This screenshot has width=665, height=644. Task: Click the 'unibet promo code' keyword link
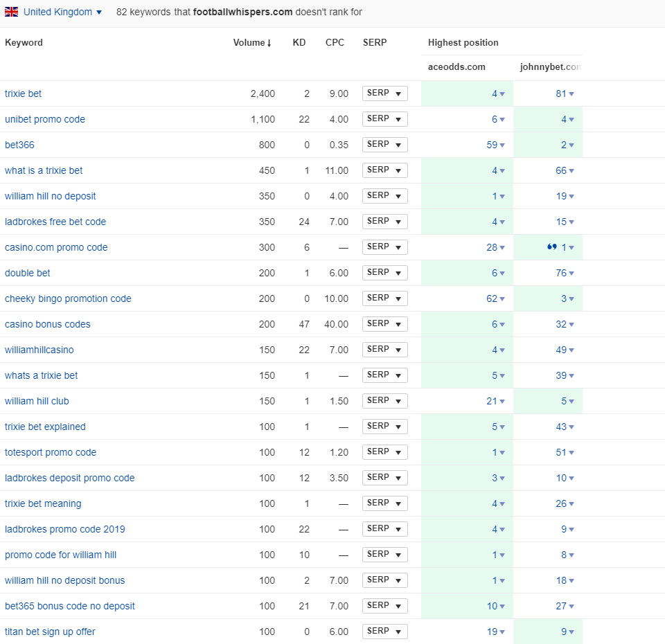[x=45, y=119]
